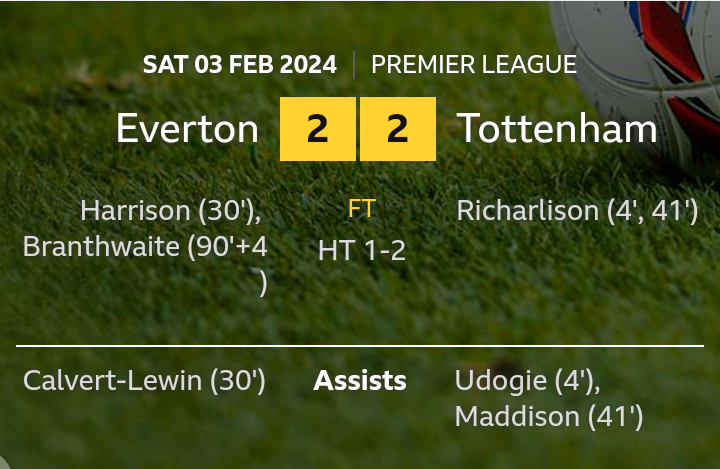Click the yellow FT full-time label

[361, 210]
